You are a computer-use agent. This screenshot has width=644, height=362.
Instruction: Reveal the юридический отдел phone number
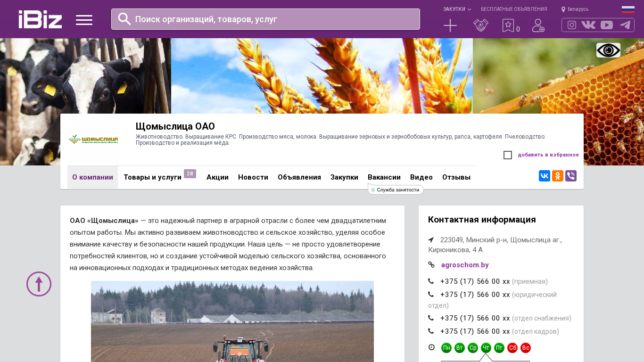coord(475,295)
